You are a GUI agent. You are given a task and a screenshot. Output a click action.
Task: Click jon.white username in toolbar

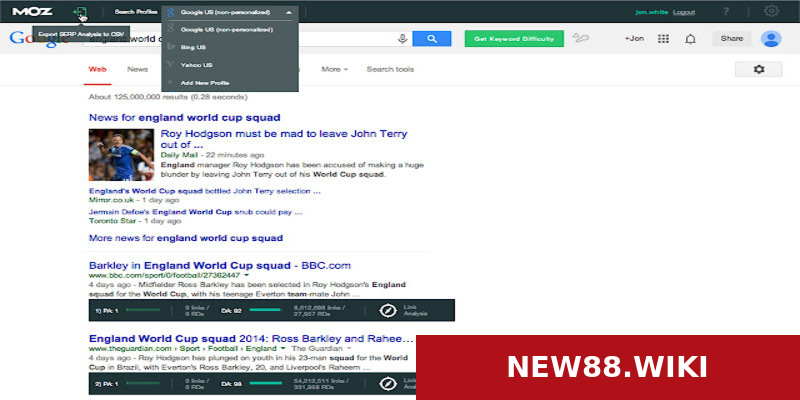click(x=652, y=12)
